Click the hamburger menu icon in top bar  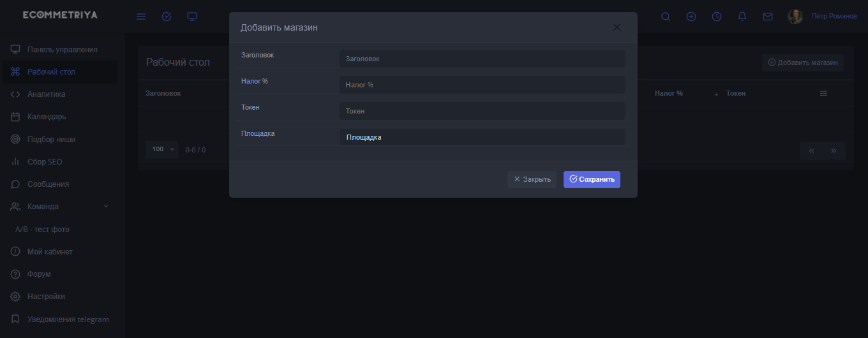pyautogui.click(x=141, y=17)
